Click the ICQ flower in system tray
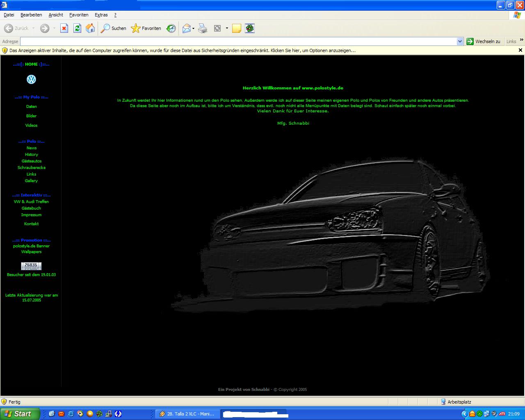The width and height of the screenshot is (525, 420). [x=479, y=414]
